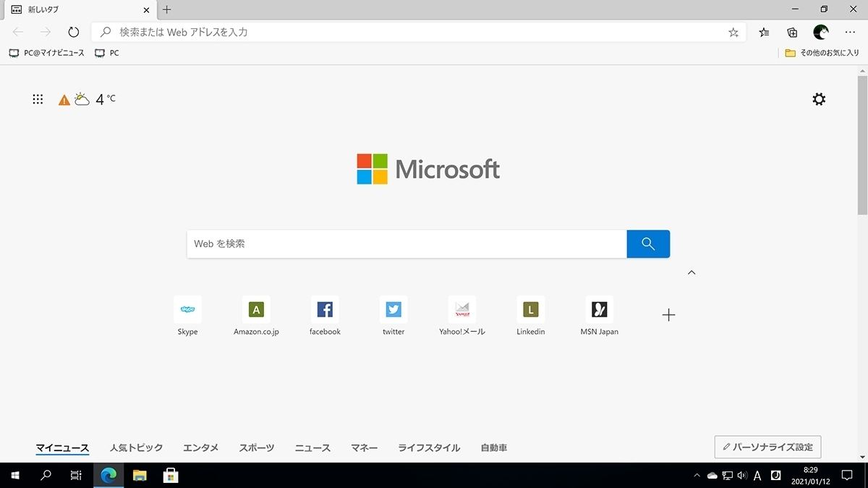Open the PC@マイナビニュース bookmark
The height and width of the screenshot is (488, 868).
point(46,53)
